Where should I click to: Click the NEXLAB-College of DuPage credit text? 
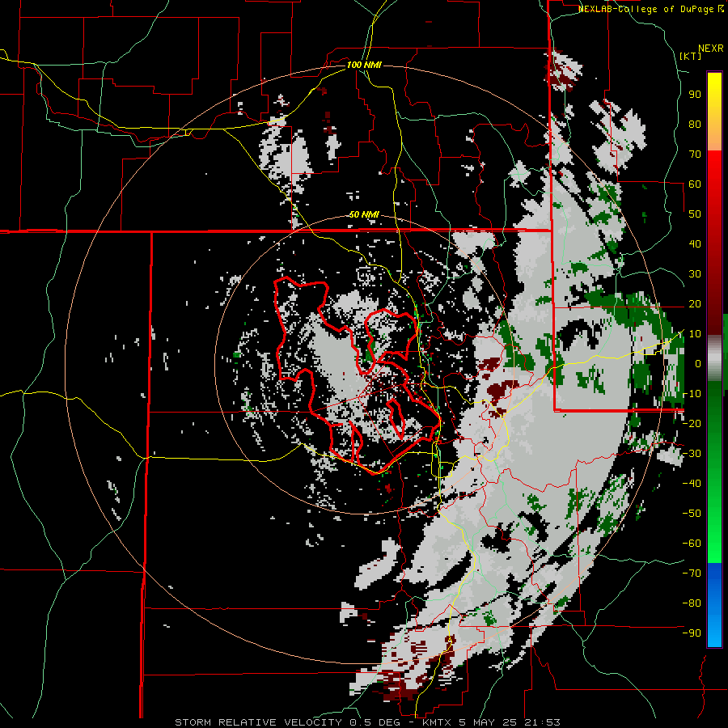point(645,9)
